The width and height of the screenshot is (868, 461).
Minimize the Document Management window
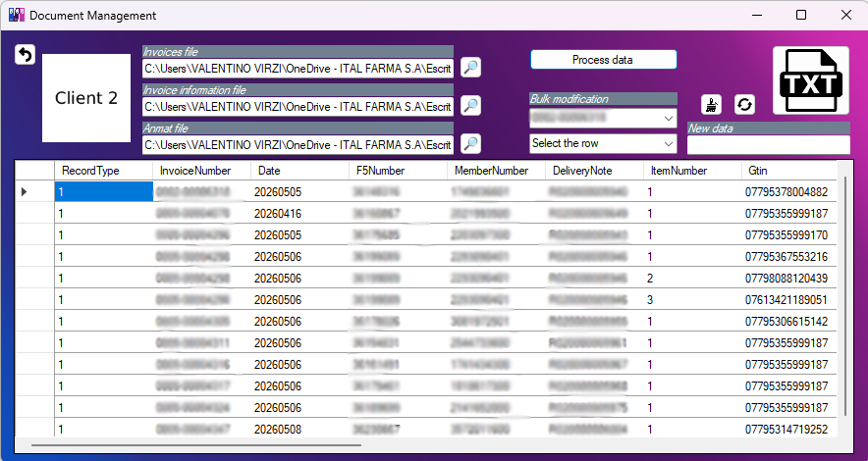pyautogui.click(x=756, y=15)
